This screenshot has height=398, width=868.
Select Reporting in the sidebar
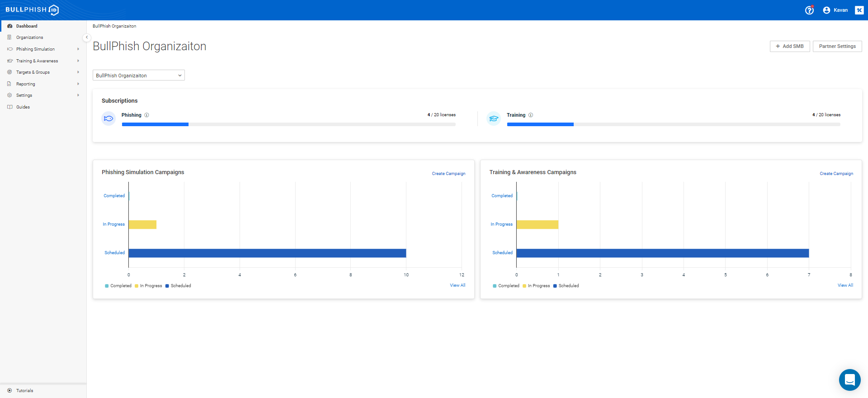25,84
